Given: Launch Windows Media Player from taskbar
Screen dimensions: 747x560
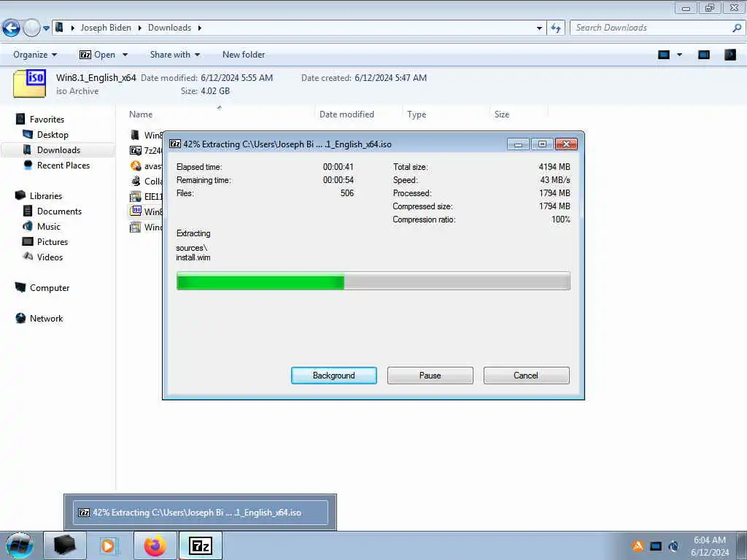Looking at the screenshot, I should pos(109,545).
